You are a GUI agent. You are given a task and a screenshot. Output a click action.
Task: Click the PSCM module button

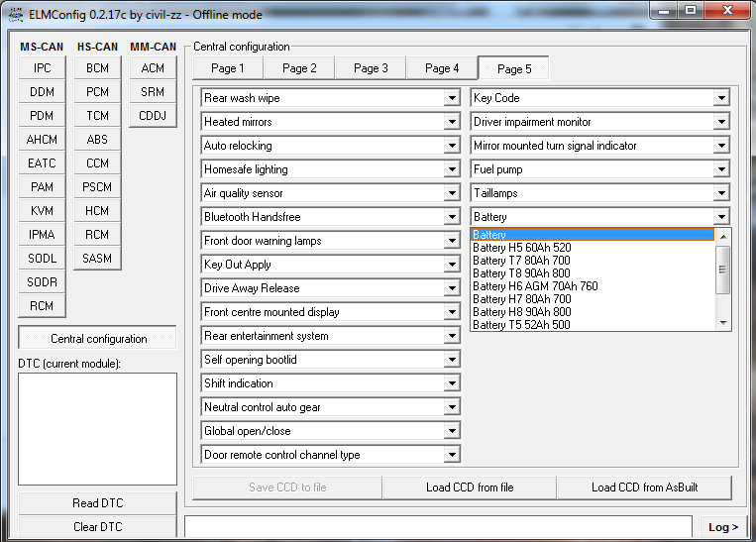point(97,187)
